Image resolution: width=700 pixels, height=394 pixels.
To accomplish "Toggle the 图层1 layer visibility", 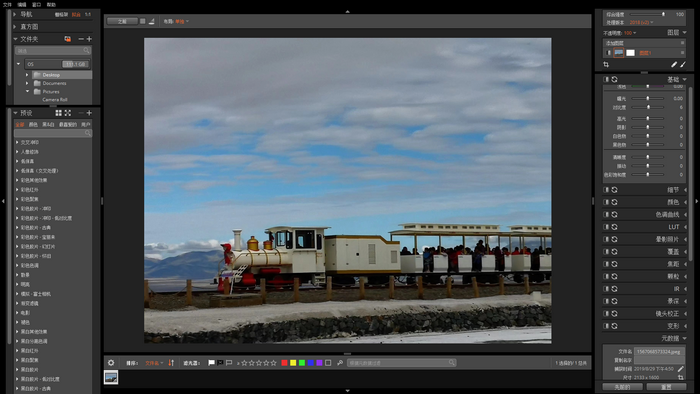I will 608,53.
